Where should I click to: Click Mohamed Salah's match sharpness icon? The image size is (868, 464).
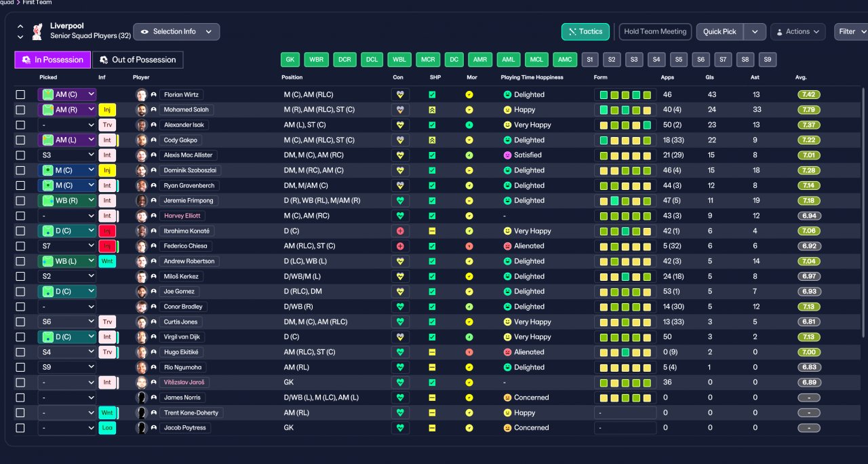click(x=432, y=110)
